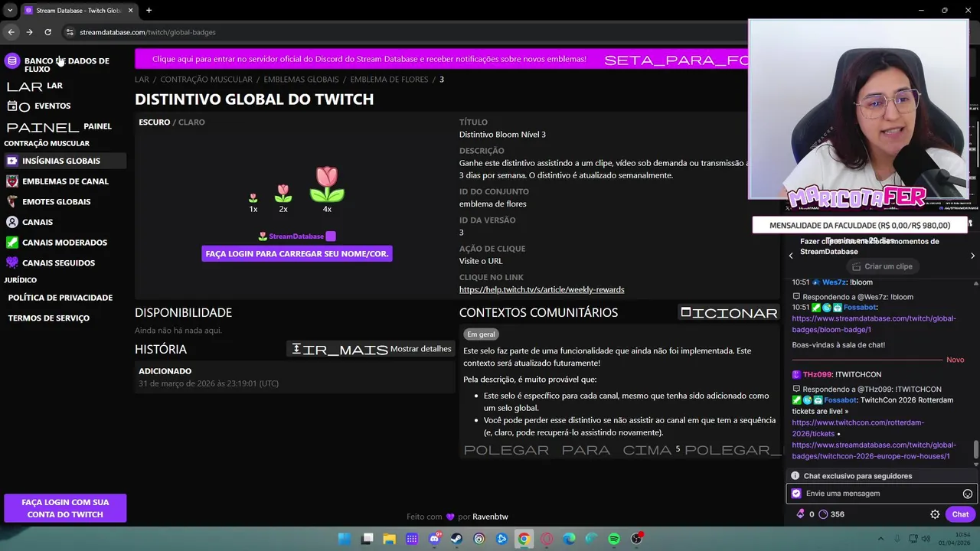Click the Emblemas Globais breadcrumb

click(301, 80)
